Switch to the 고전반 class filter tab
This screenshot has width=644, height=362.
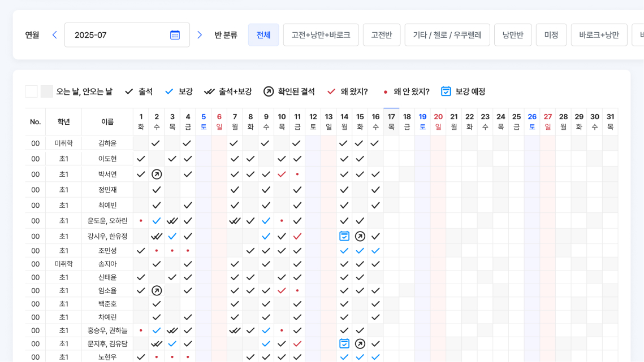[x=382, y=34]
